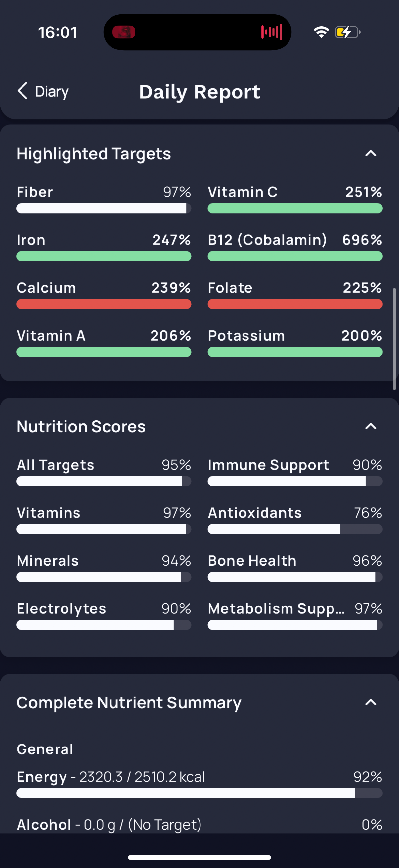Viewport: 399px width, 868px height.
Task: Tap the red Calcium progress bar
Action: point(104,304)
